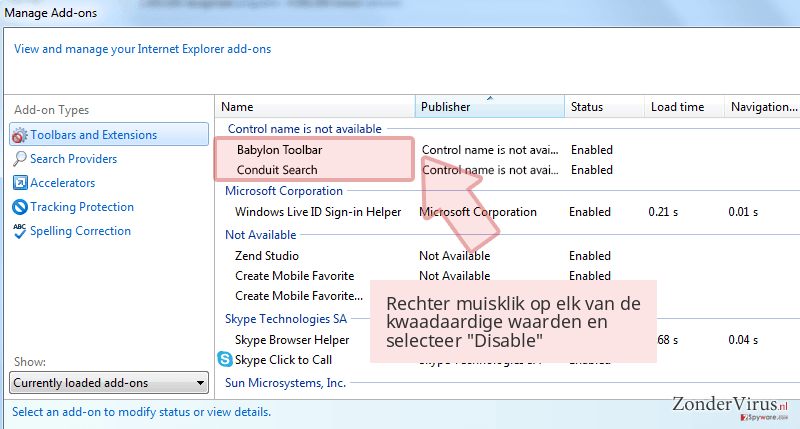Select the truncated Create Mobile Favorite... entry
This screenshot has width=800, height=429.
tap(299, 296)
